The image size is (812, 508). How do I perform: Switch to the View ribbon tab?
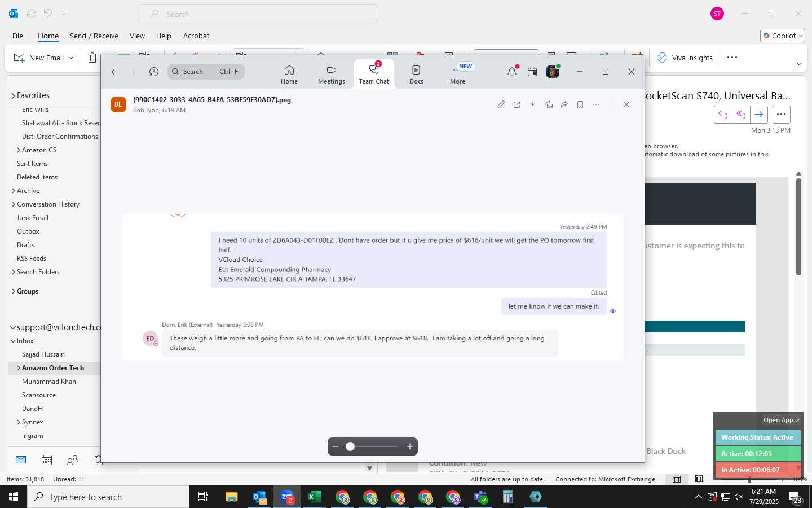pos(137,36)
